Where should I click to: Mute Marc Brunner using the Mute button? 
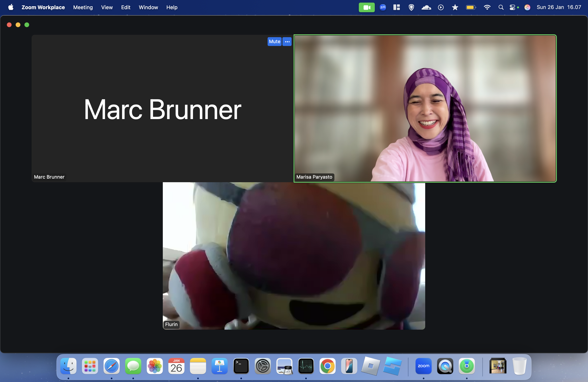(x=274, y=42)
